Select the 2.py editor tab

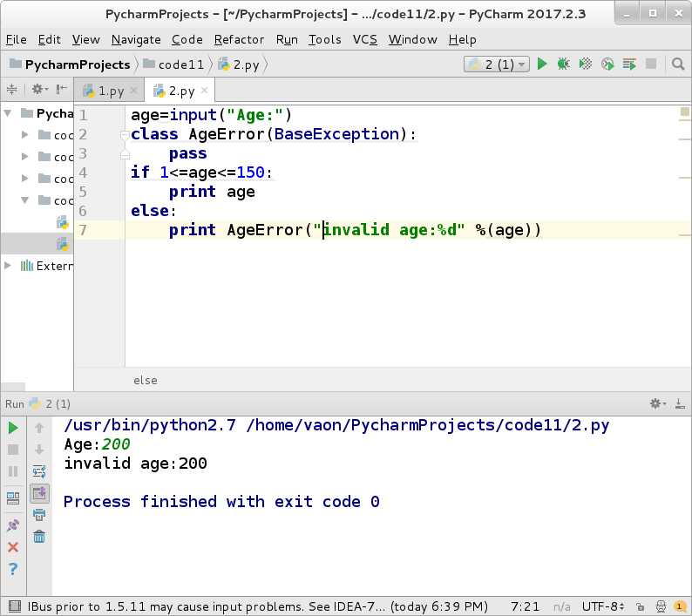181,91
